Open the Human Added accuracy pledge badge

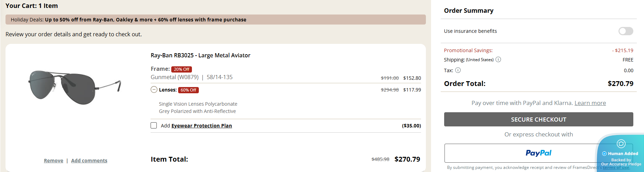click(621, 153)
